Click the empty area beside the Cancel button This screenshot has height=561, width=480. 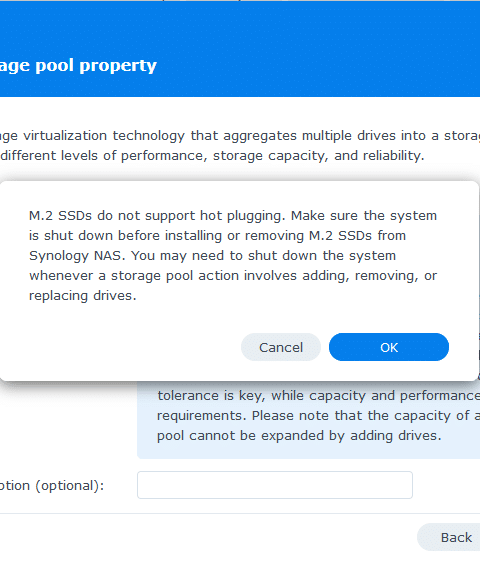[x=132, y=347]
